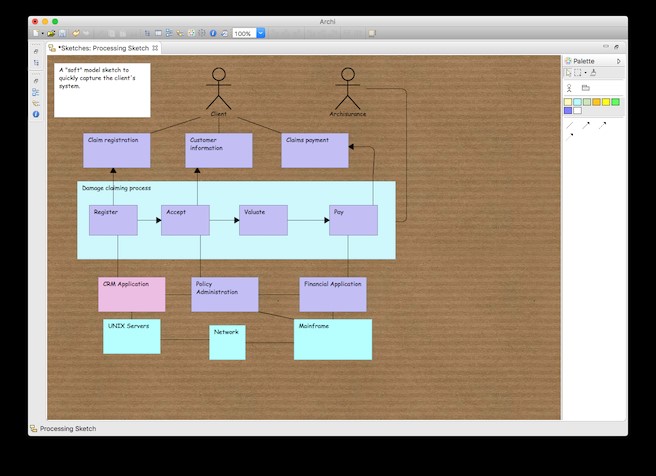Image resolution: width=656 pixels, height=476 pixels.
Task: Click the Open folder icon in toolbar
Action: pyautogui.click(x=51, y=33)
